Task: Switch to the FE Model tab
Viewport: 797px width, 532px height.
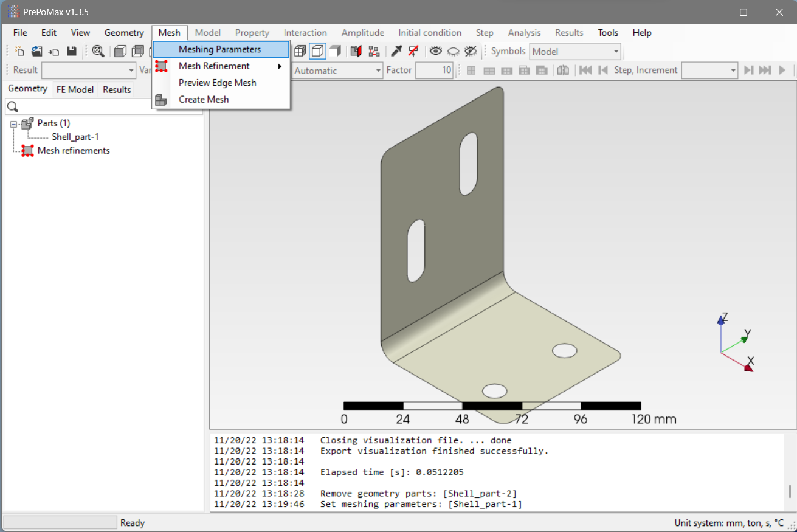Action: pos(75,89)
